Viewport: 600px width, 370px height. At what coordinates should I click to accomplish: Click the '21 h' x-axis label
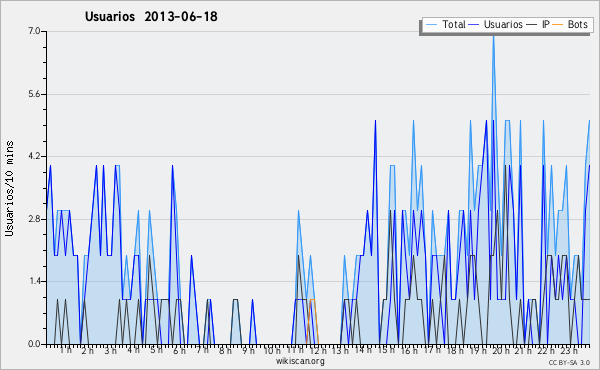(x=523, y=350)
